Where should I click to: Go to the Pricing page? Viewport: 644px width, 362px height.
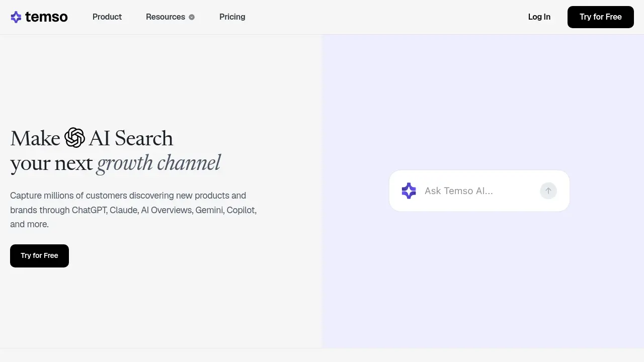point(232,17)
